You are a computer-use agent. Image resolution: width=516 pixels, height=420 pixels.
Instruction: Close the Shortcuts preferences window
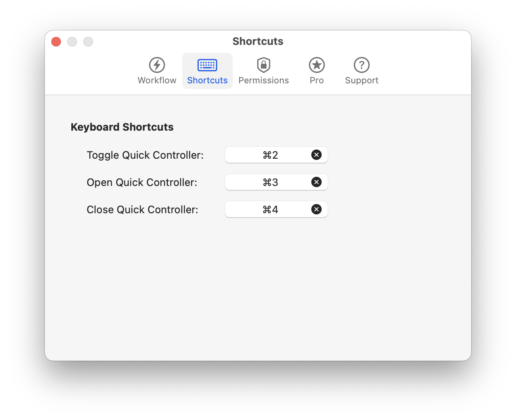(56, 42)
